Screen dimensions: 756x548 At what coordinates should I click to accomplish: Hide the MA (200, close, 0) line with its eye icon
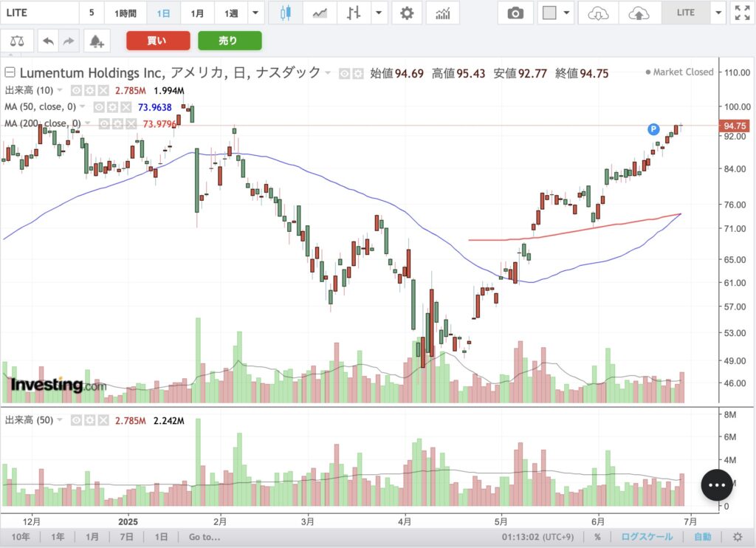(x=103, y=124)
